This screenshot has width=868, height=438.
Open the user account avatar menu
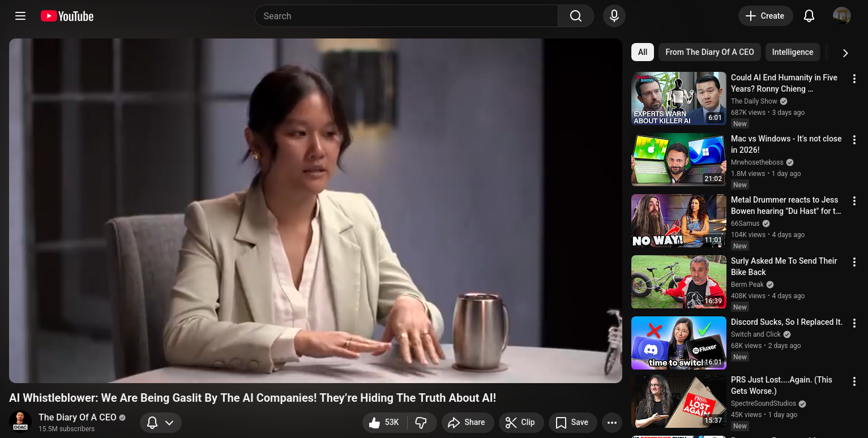[x=841, y=16]
